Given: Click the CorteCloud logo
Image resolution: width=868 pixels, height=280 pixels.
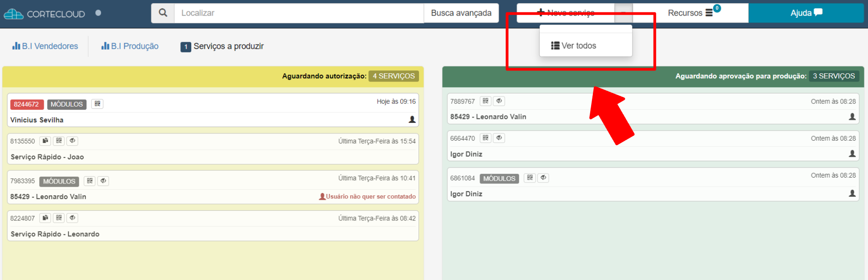Looking at the screenshot, I should pyautogui.click(x=44, y=14).
